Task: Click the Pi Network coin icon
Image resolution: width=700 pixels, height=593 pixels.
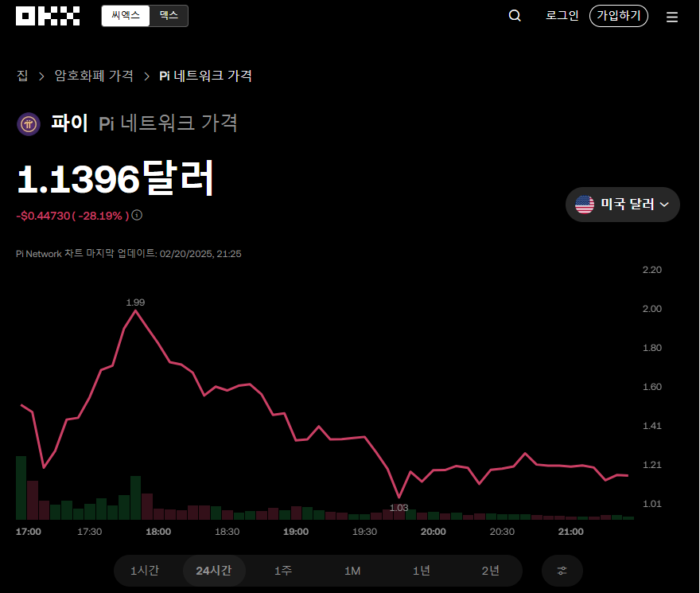Action: pos(29,124)
